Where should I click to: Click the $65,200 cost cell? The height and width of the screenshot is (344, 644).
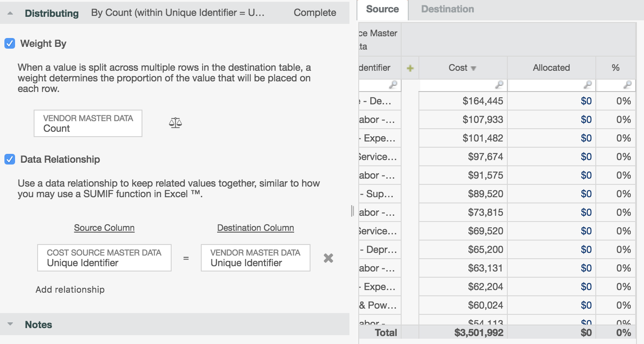[463, 249]
